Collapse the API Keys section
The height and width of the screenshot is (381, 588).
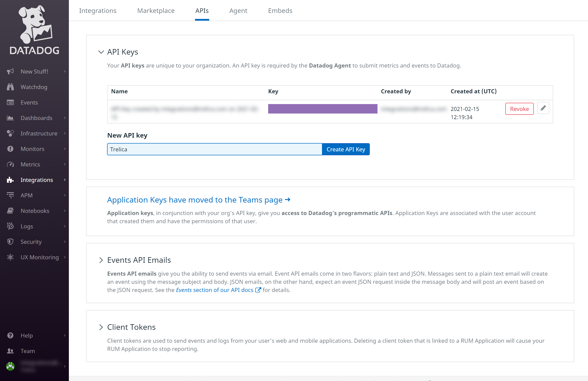point(101,52)
